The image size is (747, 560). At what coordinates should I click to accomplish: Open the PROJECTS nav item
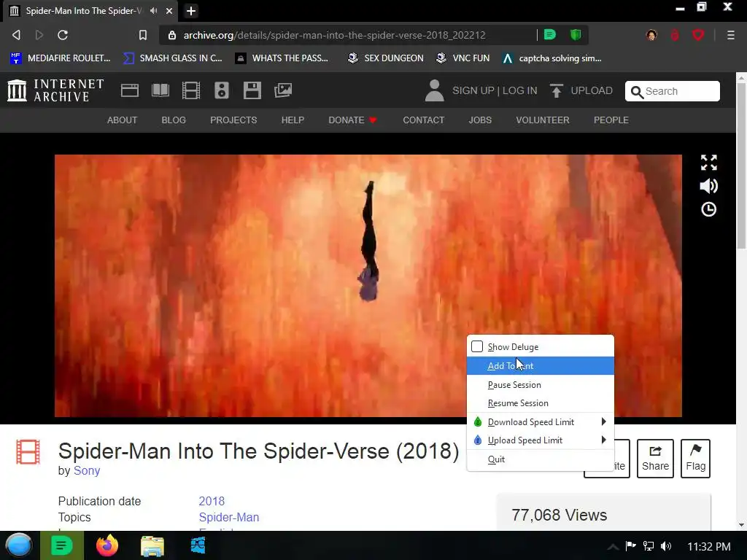233,120
